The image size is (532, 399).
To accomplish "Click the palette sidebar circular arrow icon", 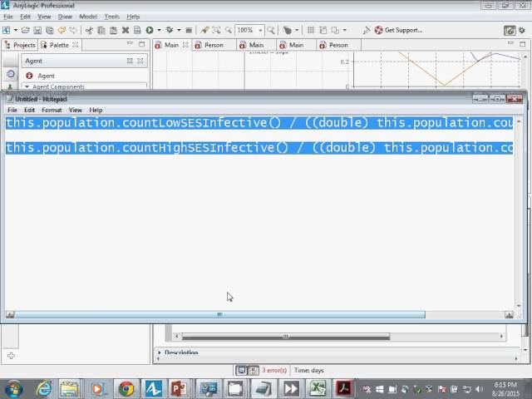I will pyautogui.click(x=11, y=74).
